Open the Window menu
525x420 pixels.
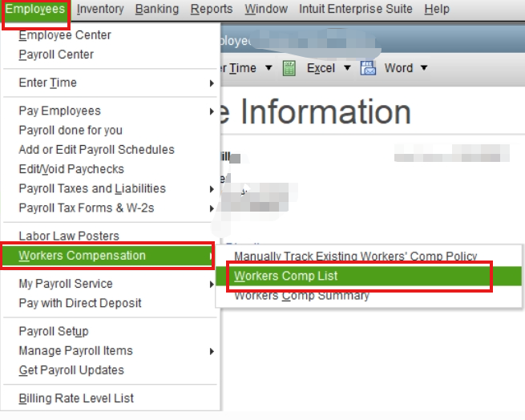266,9
